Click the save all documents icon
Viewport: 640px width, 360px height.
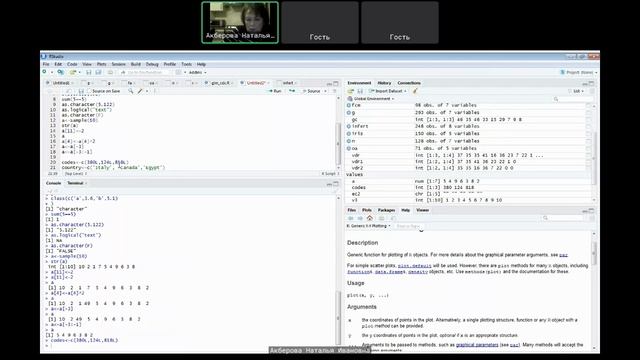[98, 72]
